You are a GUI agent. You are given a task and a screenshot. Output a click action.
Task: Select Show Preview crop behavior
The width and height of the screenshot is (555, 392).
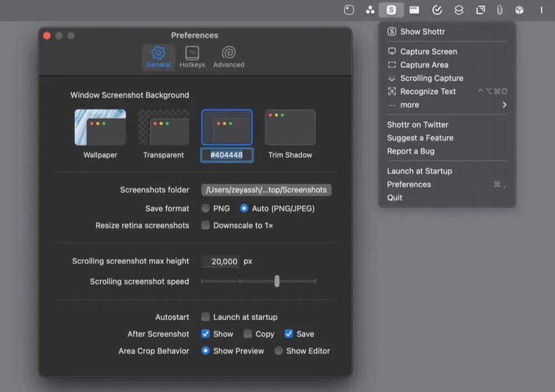(x=205, y=351)
